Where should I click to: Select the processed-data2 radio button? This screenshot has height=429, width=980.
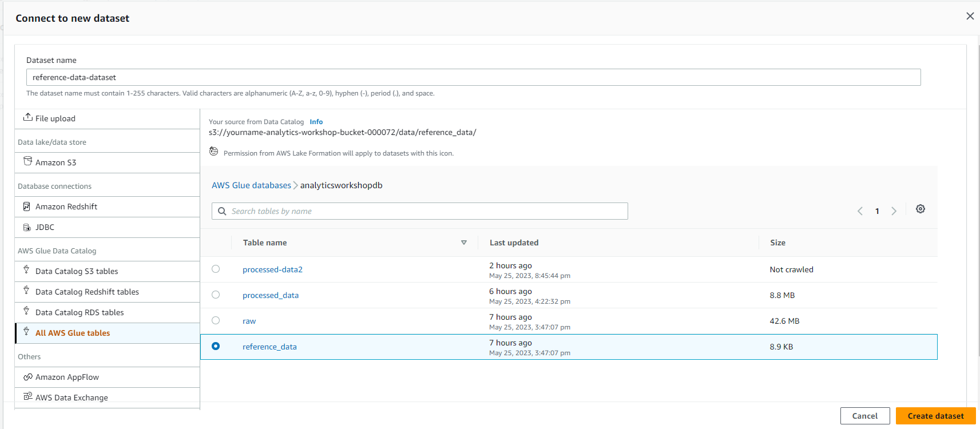coord(216,269)
